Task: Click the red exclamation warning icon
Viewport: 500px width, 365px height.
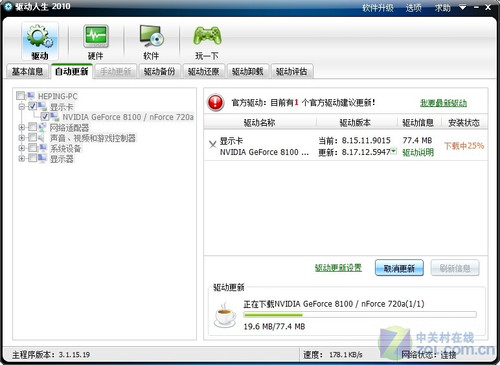Action: (x=215, y=102)
